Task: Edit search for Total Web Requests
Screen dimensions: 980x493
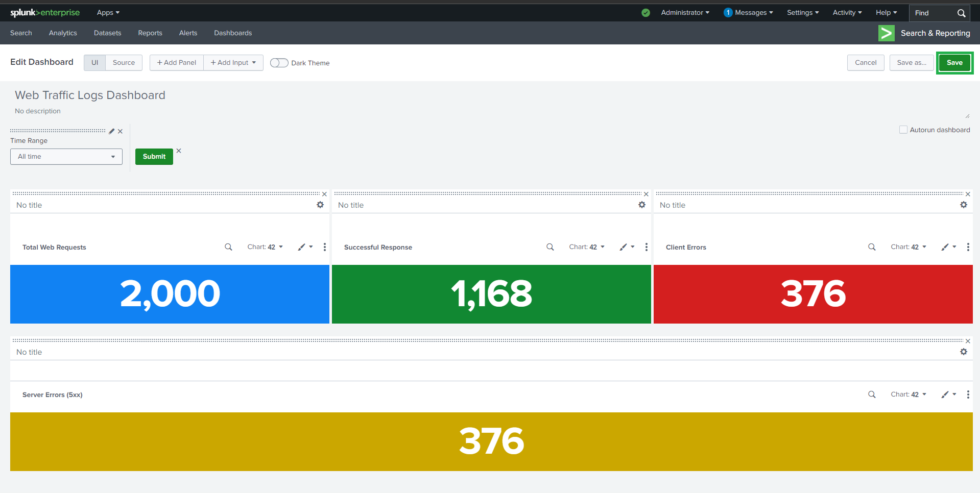Action: tap(228, 247)
